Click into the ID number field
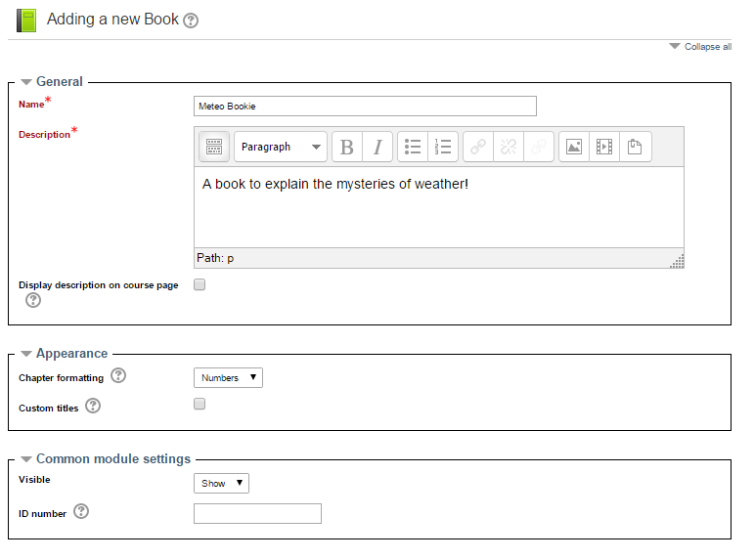Viewport: 754px width, 560px height. coord(258,513)
